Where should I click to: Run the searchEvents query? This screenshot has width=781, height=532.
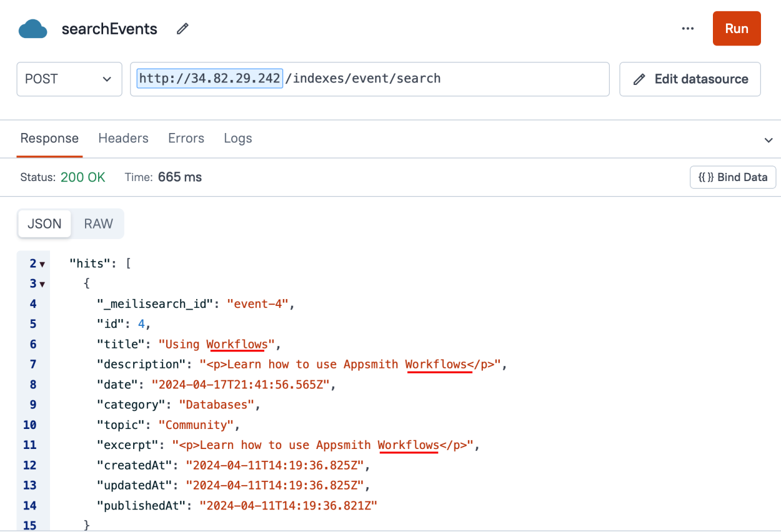tap(736, 28)
